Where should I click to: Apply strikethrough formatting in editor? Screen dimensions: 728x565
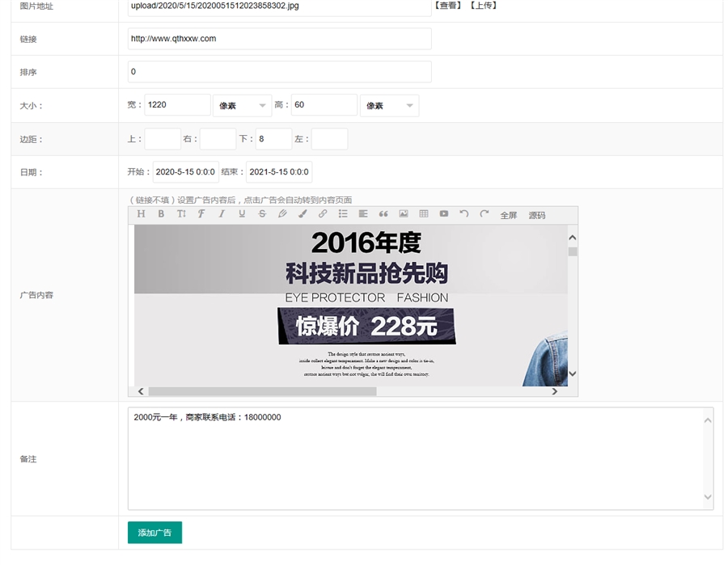[262, 214]
